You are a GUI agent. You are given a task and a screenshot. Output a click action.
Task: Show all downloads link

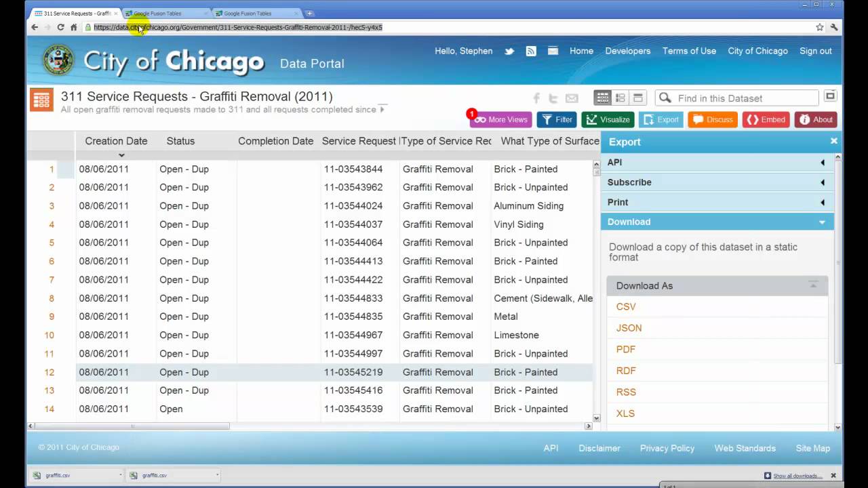(x=797, y=476)
